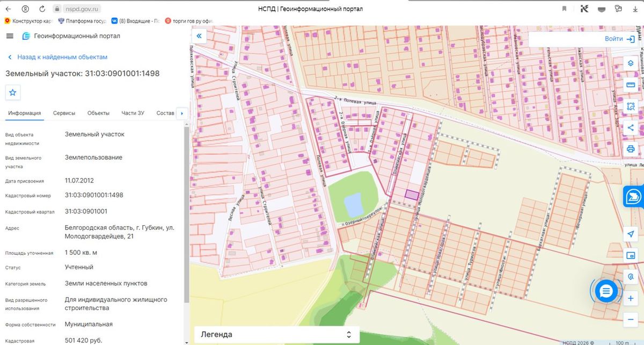The image size is (644, 345).
Task: Click cadastral quarter value 31:03:0901001
Action: 86,211
